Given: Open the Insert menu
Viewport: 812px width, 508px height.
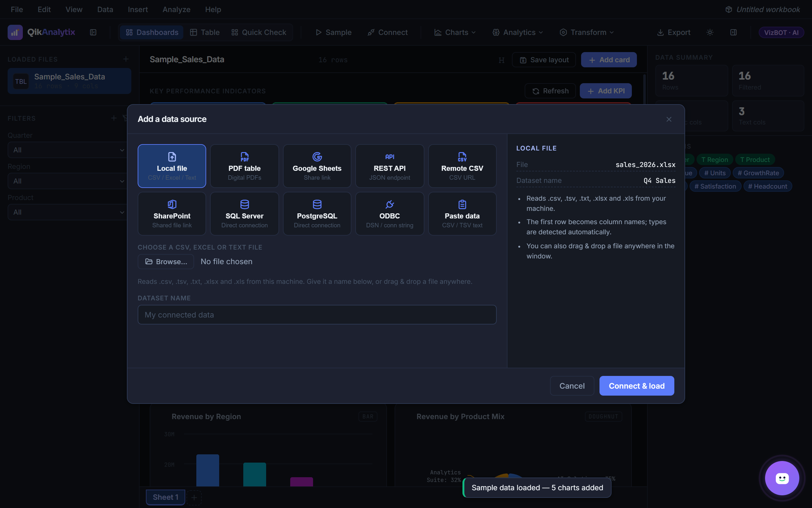Looking at the screenshot, I should 138,10.
